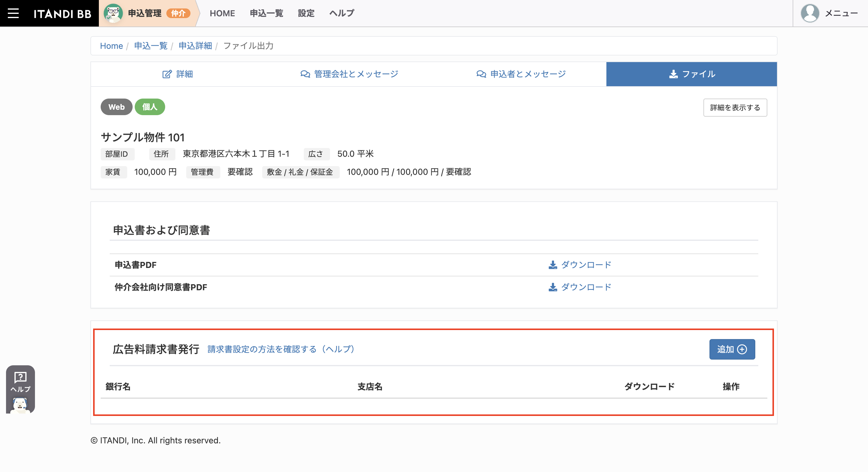Switch to 管理会社とメッセージ tab
Viewport: 868px width, 472px height.
pos(349,74)
